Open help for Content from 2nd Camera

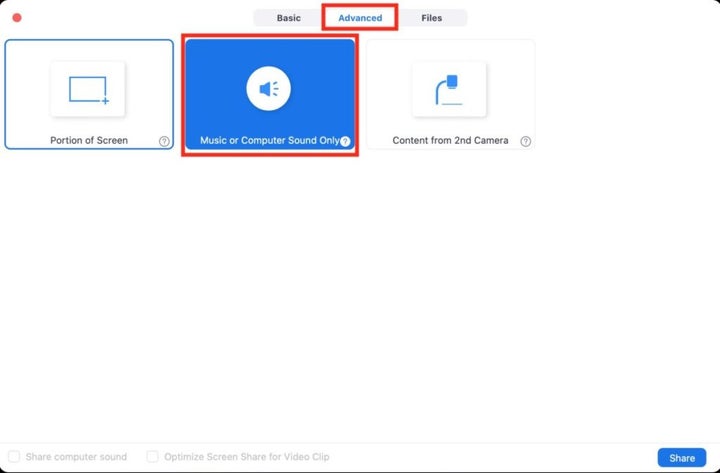click(x=525, y=142)
